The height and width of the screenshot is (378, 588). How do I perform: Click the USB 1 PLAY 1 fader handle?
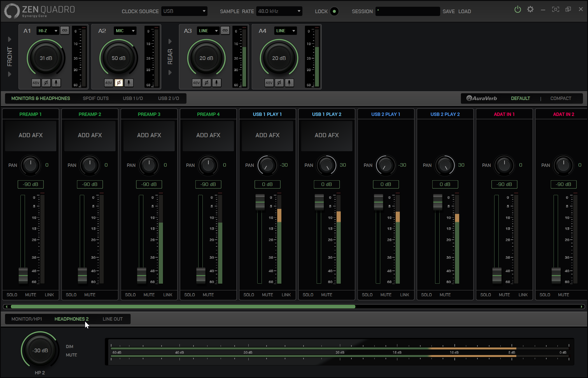pos(260,202)
